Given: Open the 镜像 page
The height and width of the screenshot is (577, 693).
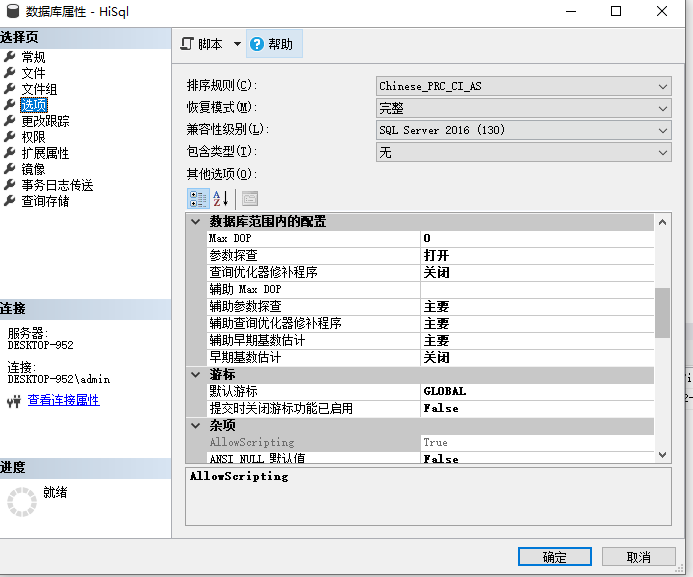Looking at the screenshot, I should coord(33,169).
